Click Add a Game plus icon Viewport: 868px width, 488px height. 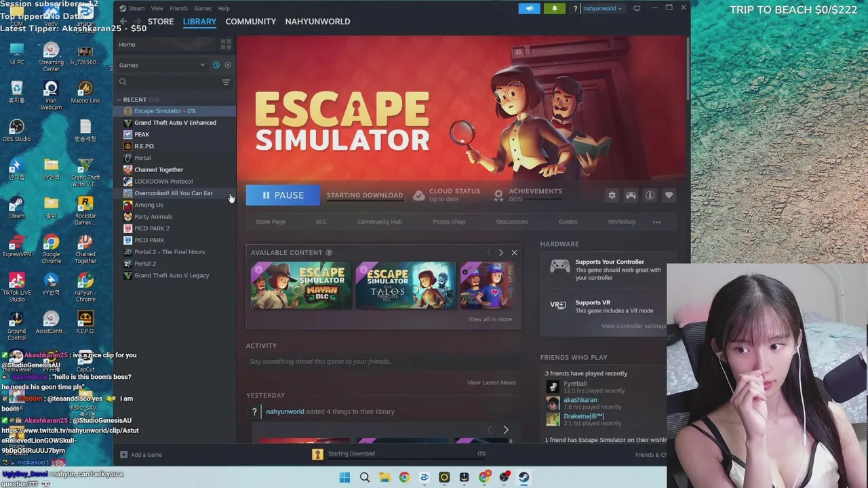point(123,455)
